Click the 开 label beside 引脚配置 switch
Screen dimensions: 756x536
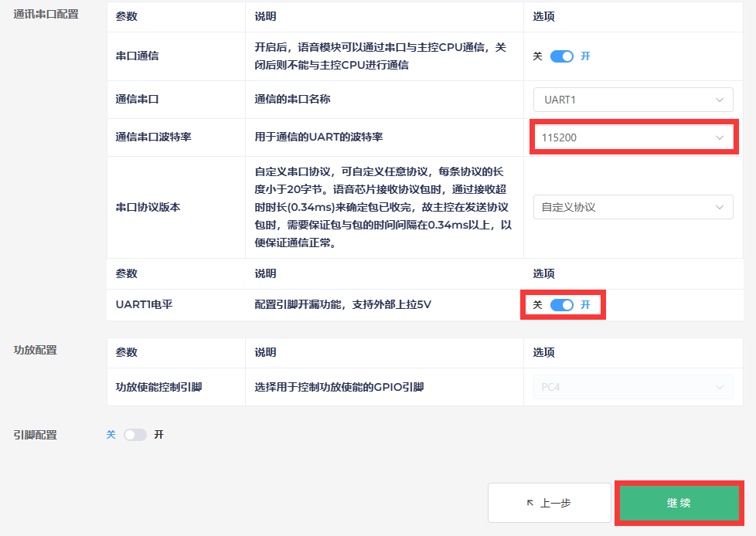coord(158,435)
